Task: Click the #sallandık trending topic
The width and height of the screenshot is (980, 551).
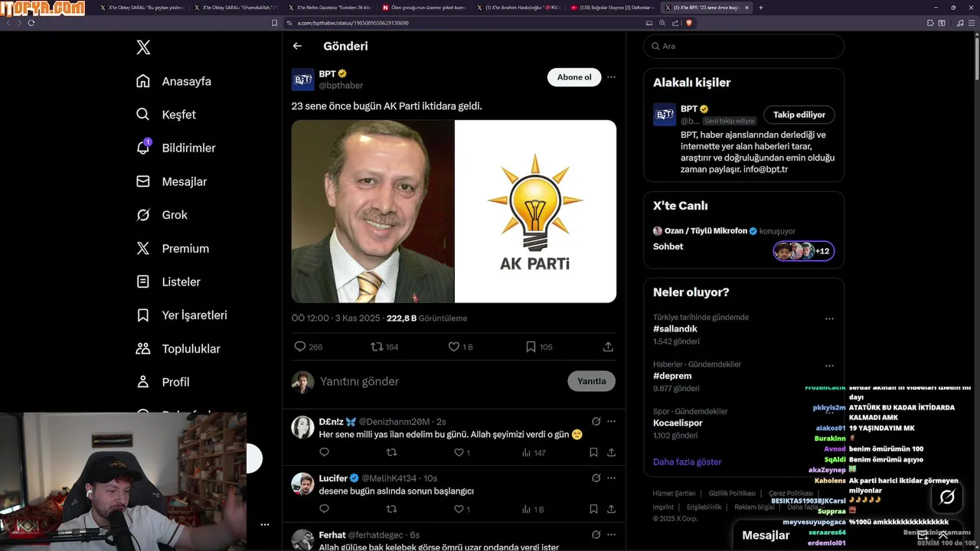Action: click(675, 329)
